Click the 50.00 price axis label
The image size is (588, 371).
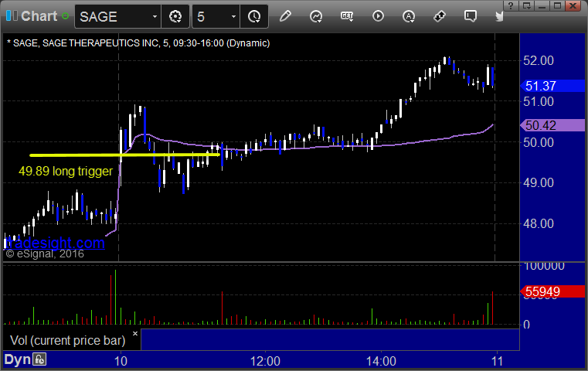pyautogui.click(x=538, y=142)
